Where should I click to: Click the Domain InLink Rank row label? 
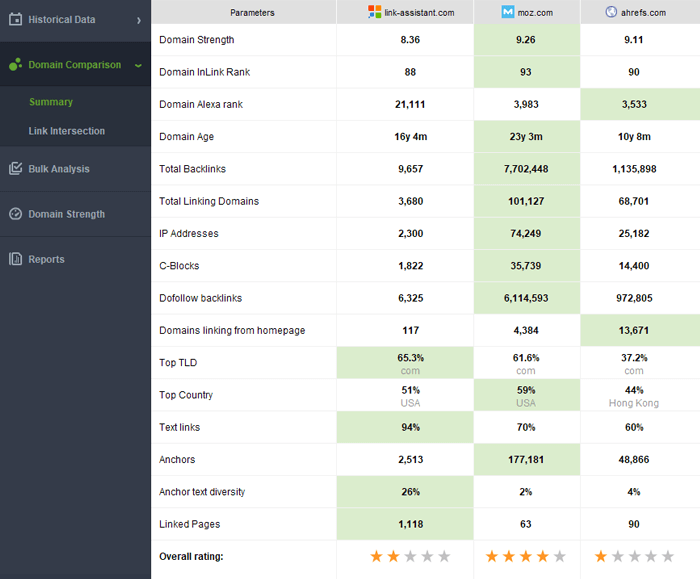click(204, 72)
